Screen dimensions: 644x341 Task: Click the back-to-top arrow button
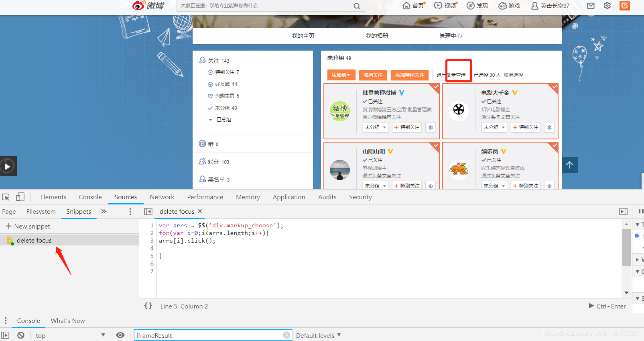(569, 165)
